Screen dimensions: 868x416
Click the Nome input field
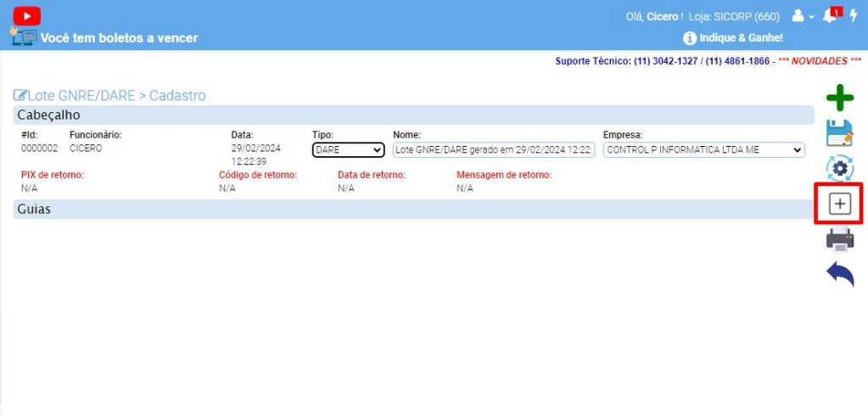point(494,150)
